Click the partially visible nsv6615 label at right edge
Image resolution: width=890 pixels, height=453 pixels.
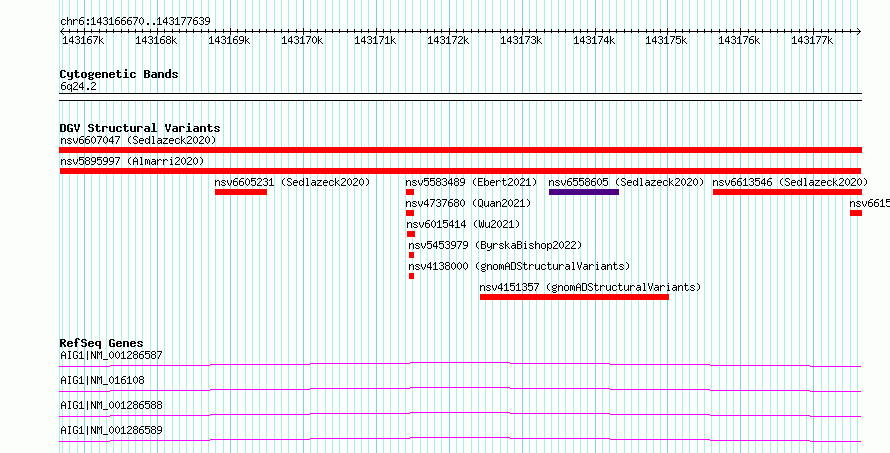click(x=869, y=203)
